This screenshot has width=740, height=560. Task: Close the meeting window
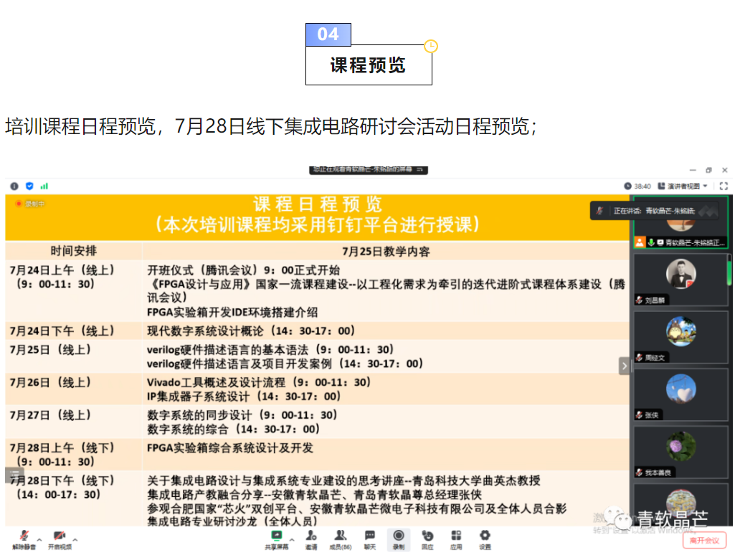(x=725, y=171)
